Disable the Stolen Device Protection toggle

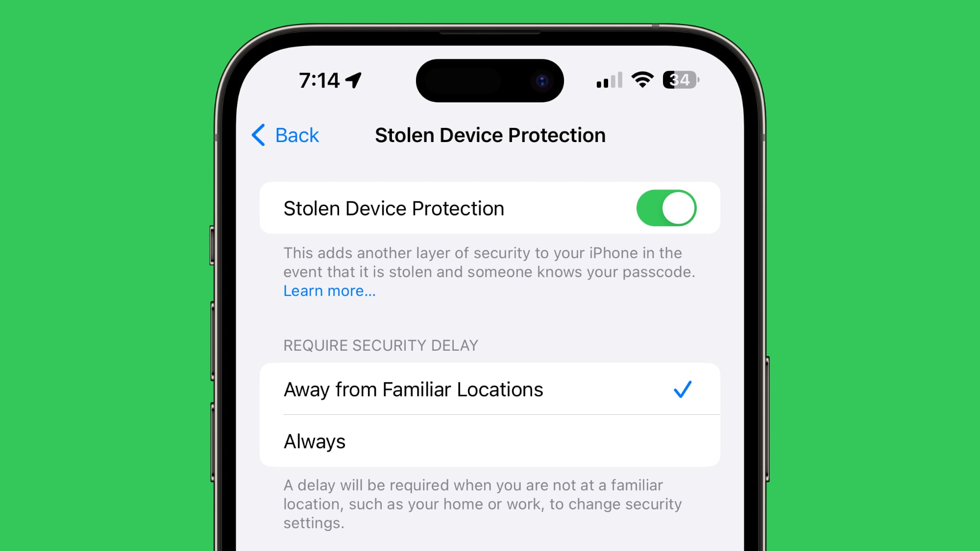[666, 208]
